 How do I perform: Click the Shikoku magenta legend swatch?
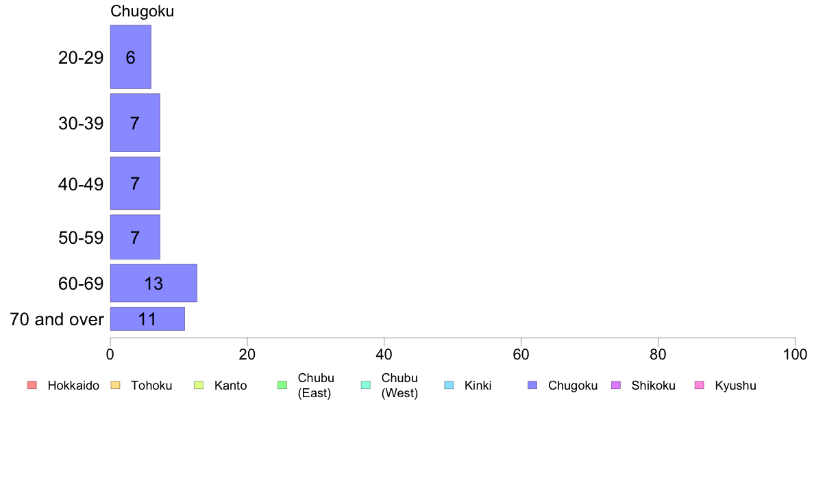point(616,385)
